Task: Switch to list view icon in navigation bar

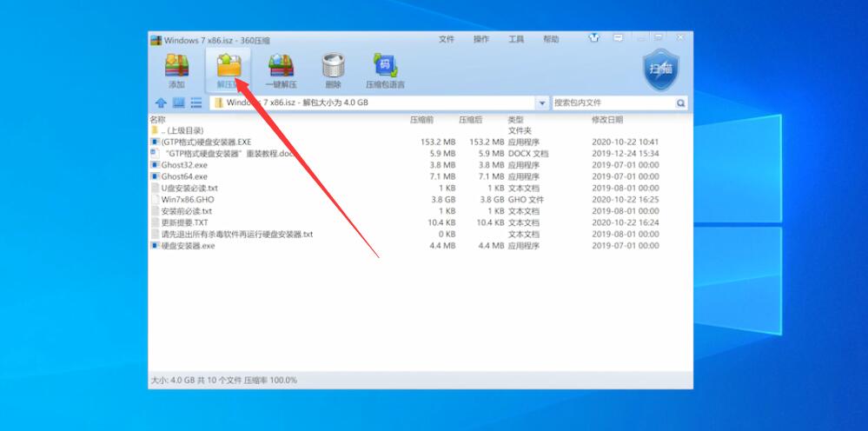Action: pyautogui.click(x=196, y=103)
